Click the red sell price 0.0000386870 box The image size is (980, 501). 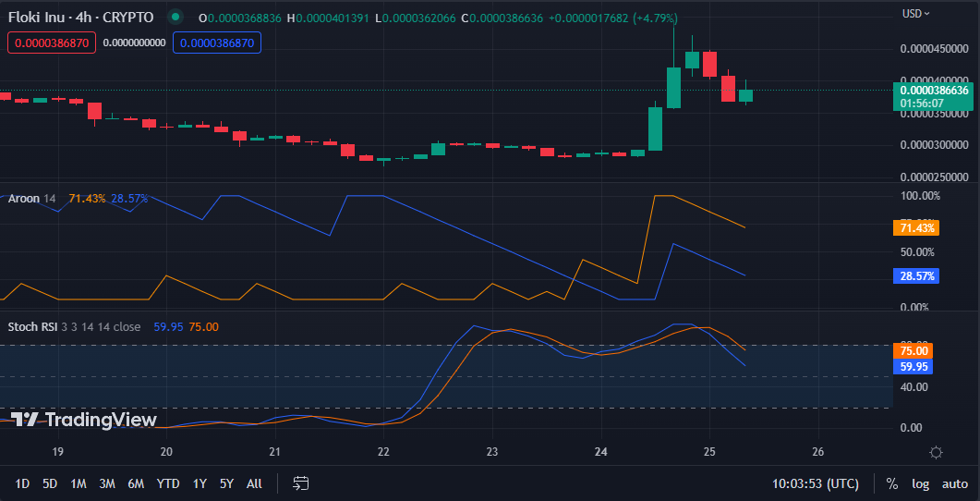[x=52, y=43]
